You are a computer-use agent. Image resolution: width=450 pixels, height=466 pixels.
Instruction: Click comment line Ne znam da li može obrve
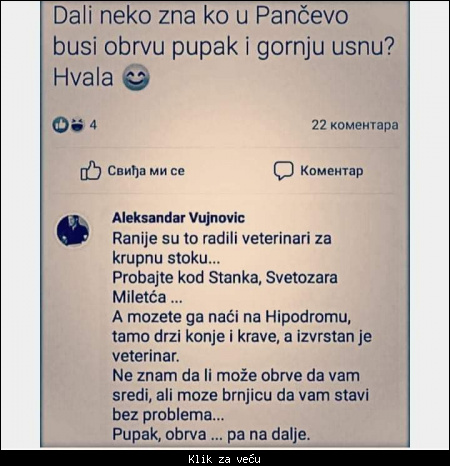(x=236, y=375)
